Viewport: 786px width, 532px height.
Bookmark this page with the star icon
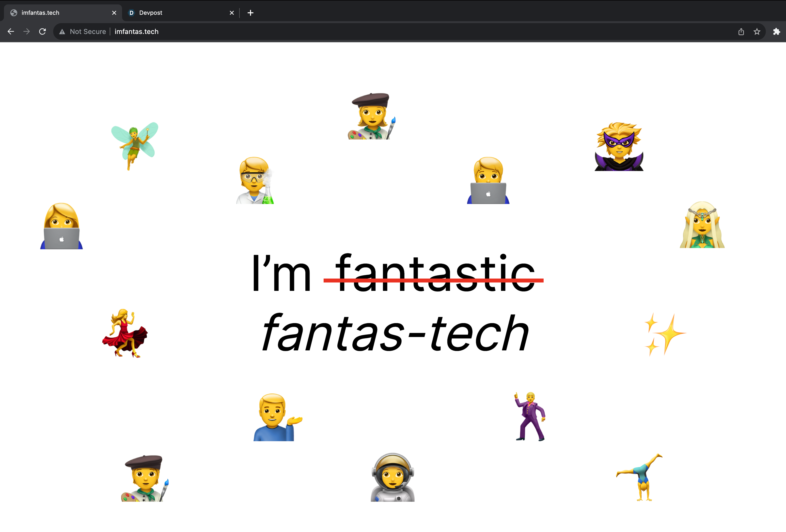click(757, 31)
